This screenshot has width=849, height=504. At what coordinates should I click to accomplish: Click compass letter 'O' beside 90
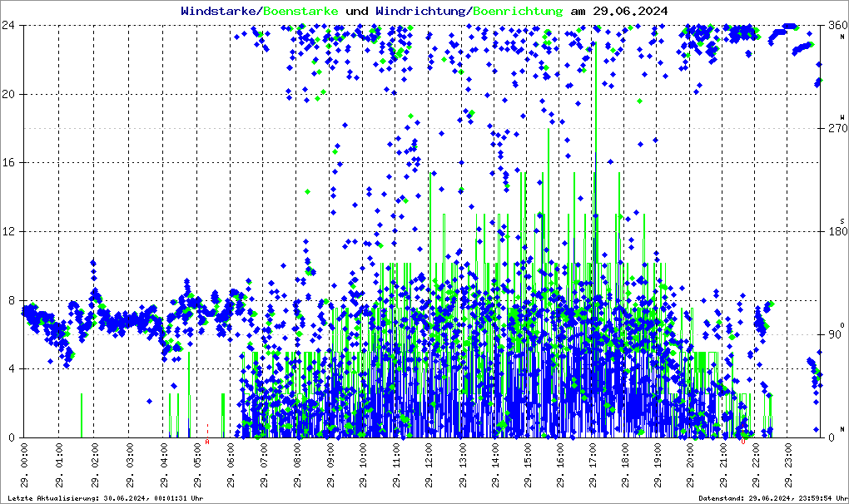842,324
